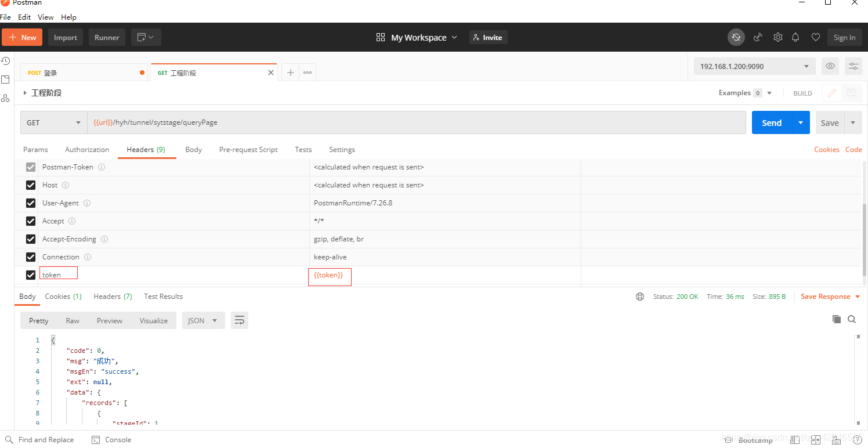Copy response body with copy icon
The image size is (868, 448).
[837, 319]
